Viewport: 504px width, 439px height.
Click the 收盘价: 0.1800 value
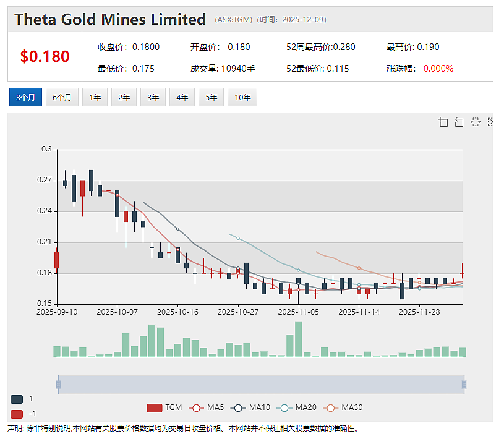pos(129,47)
